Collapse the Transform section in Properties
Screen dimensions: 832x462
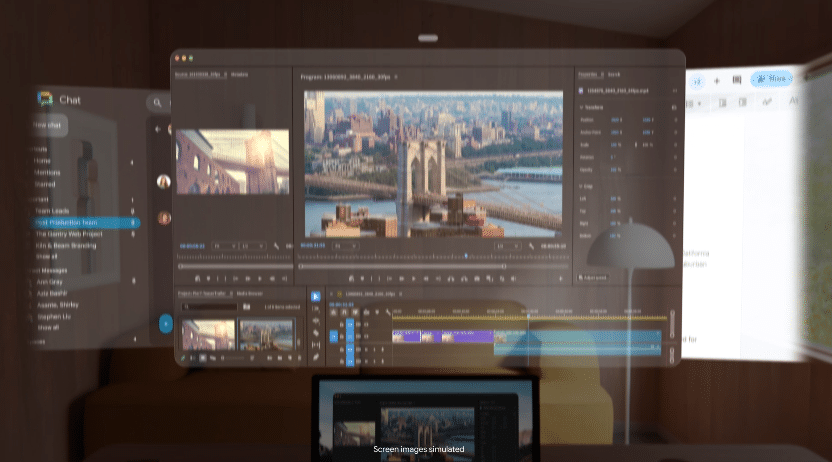click(582, 107)
